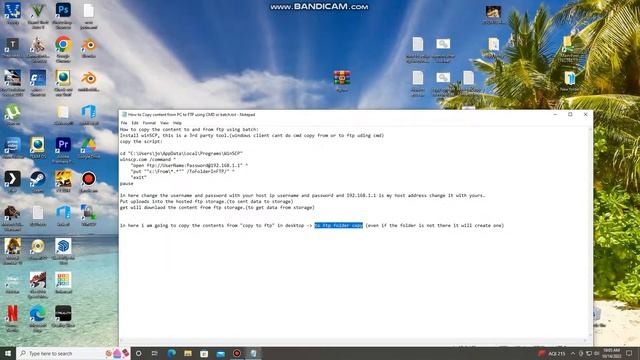Open the uTorrent desktop shortcut
This screenshot has width=640, height=360.
click(x=13, y=115)
